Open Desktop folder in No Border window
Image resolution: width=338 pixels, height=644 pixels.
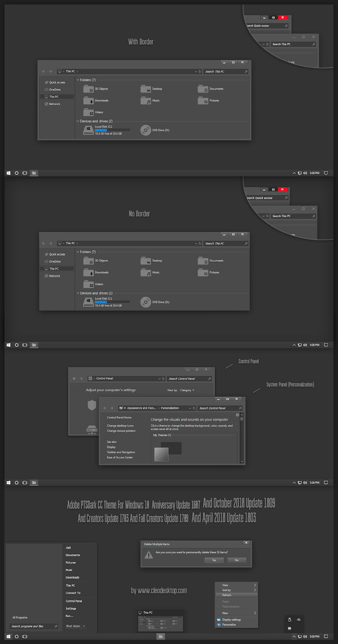click(152, 261)
